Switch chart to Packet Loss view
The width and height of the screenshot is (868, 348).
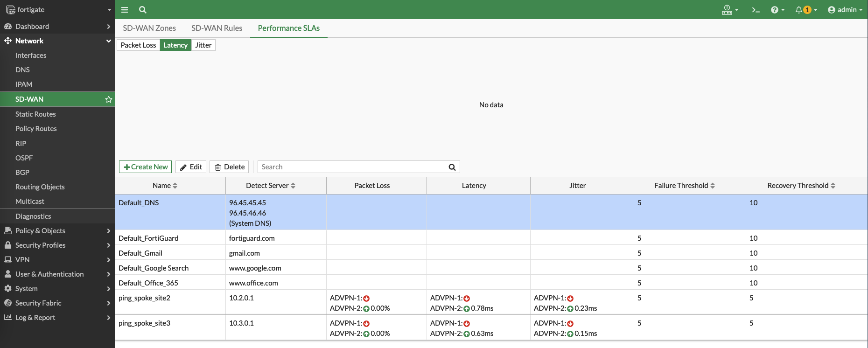[138, 45]
